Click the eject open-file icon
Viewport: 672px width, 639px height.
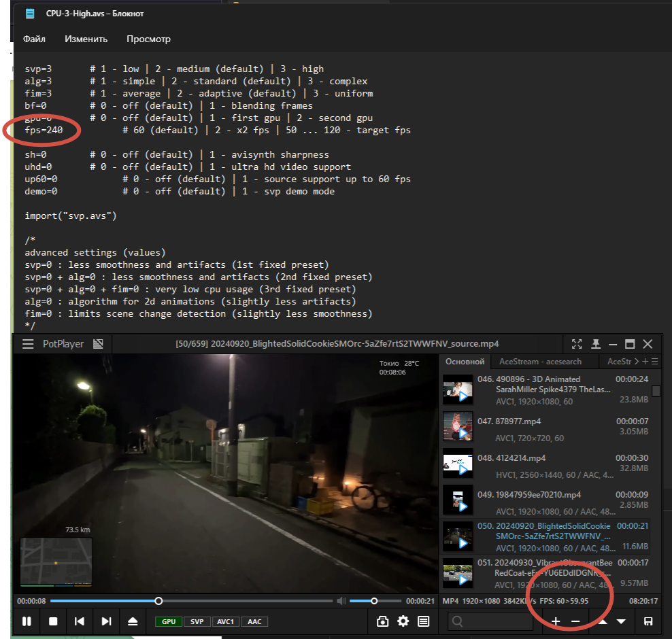pyautogui.click(x=133, y=621)
